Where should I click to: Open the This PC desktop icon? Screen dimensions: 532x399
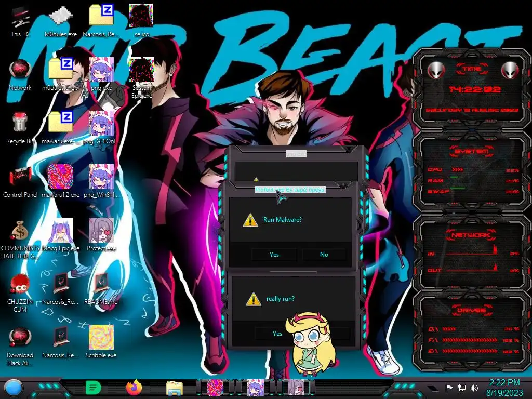pyautogui.click(x=20, y=21)
